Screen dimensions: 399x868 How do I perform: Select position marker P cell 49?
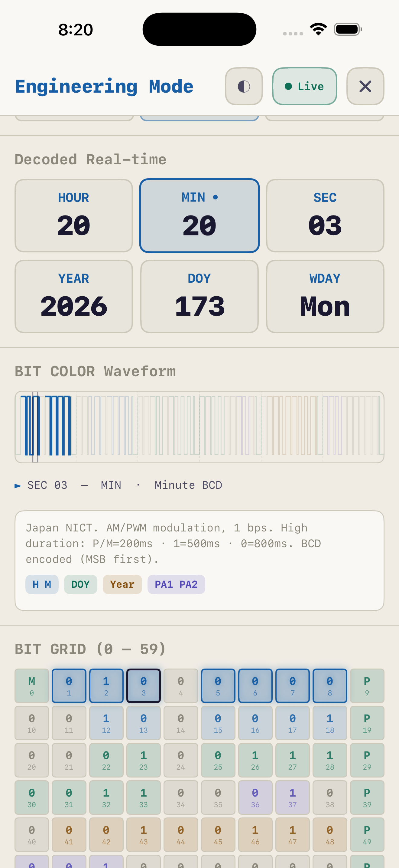tap(367, 835)
